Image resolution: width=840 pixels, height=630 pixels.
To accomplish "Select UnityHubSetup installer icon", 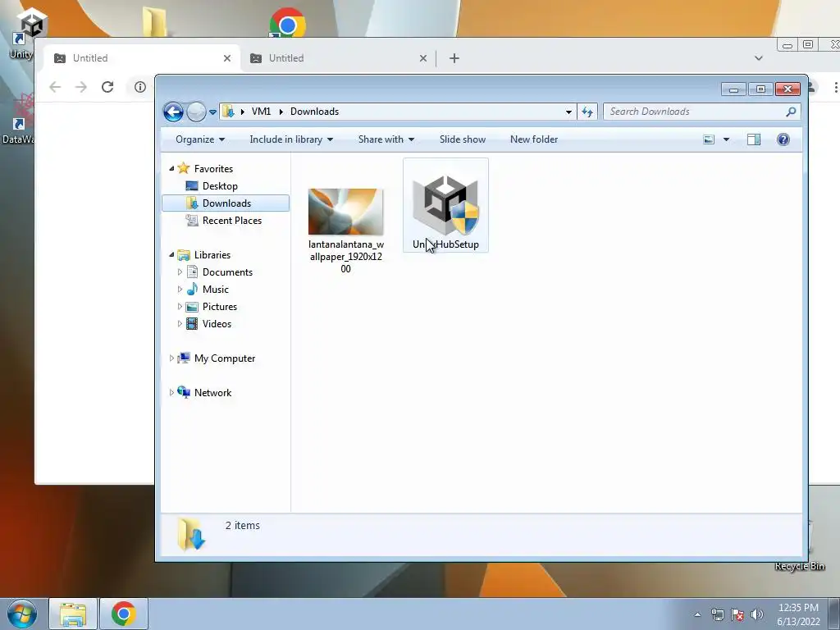I will [x=445, y=205].
